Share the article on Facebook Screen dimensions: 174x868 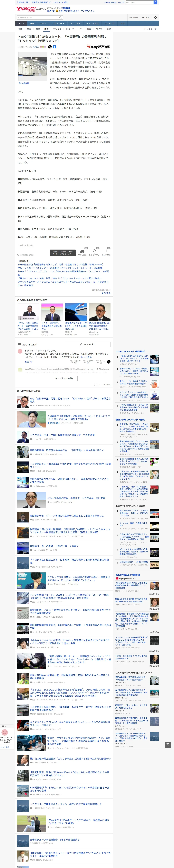point(54,47)
